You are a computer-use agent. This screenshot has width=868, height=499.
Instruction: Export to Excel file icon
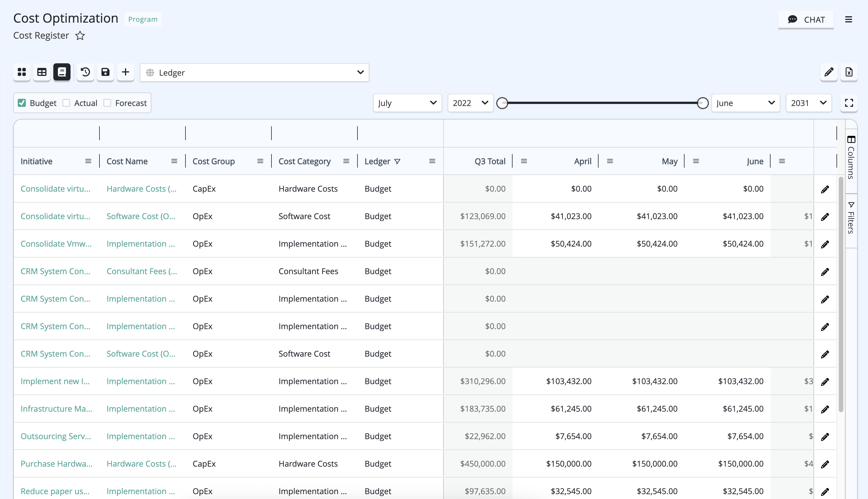click(849, 72)
